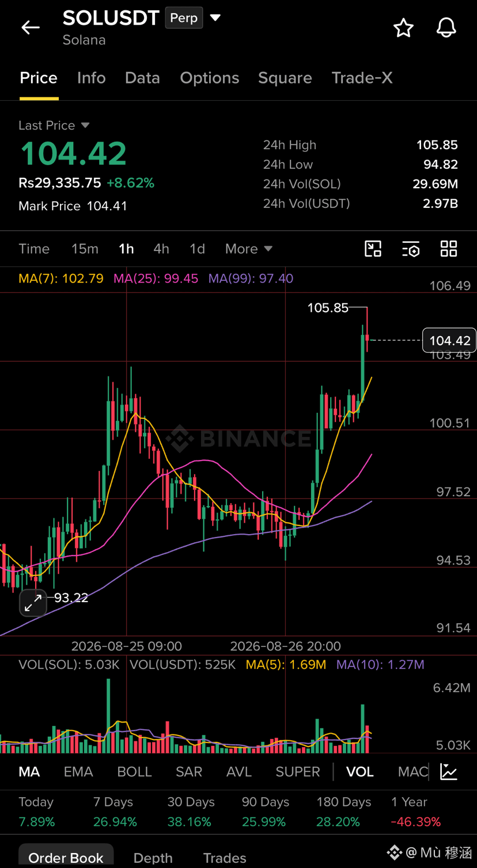Viewport: 477px width, 868px height.
Task: Toggle MACD sub-indicator
Action: (413, 772)
